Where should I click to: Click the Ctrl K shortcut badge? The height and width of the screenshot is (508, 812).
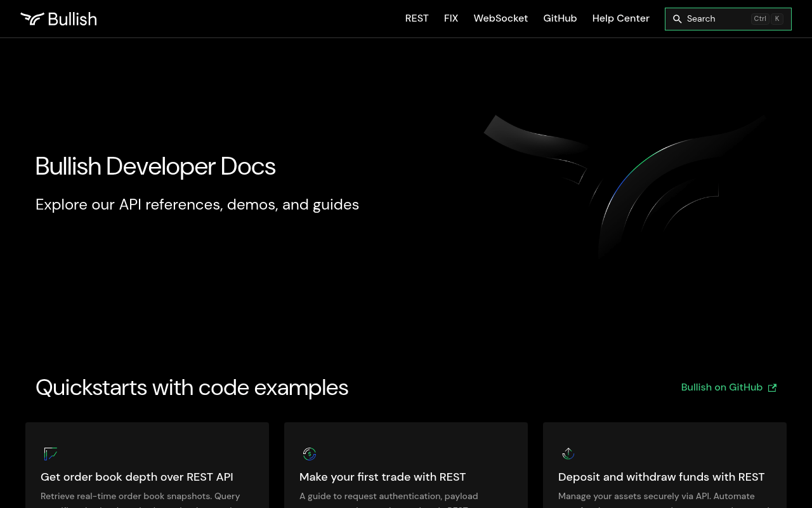pos(768,19)
